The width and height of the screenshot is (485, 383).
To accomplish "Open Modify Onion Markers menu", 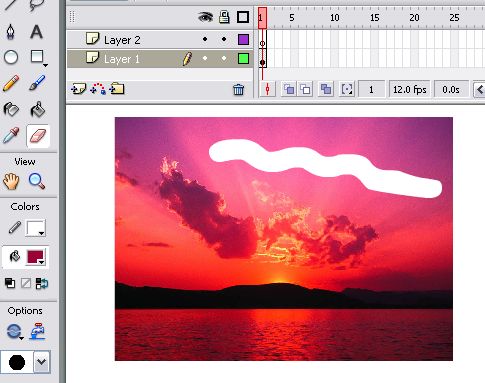I will pyautogui.click(x=347, y=89).
